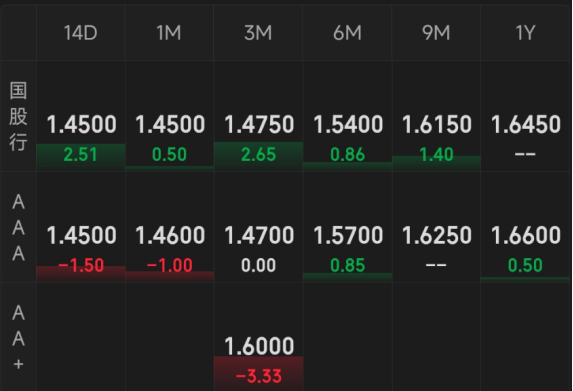
Task: Open the 国股行 3M rate 1.4750
Action: pos(258,124)
